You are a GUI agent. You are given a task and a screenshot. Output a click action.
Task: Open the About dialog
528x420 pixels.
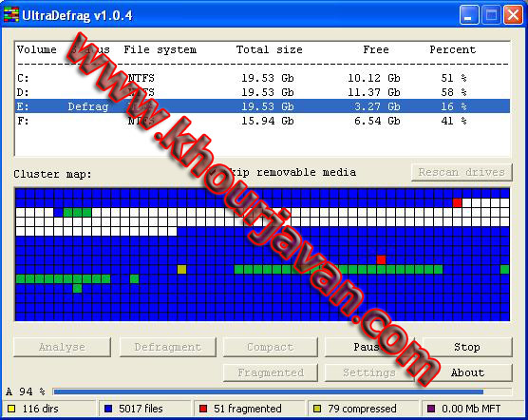tap(466, 372)
